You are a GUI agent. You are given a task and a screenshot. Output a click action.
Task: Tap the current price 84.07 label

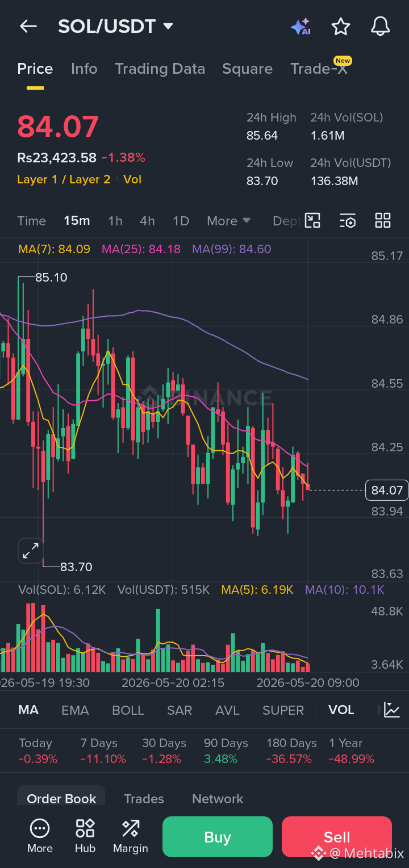pyautogui.click(x=387, y=490)
